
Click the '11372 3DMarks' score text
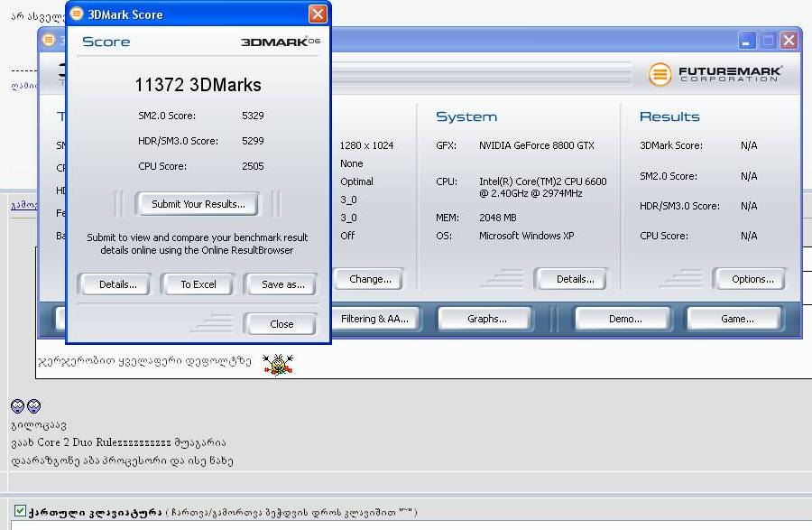[x=198, y=85]
